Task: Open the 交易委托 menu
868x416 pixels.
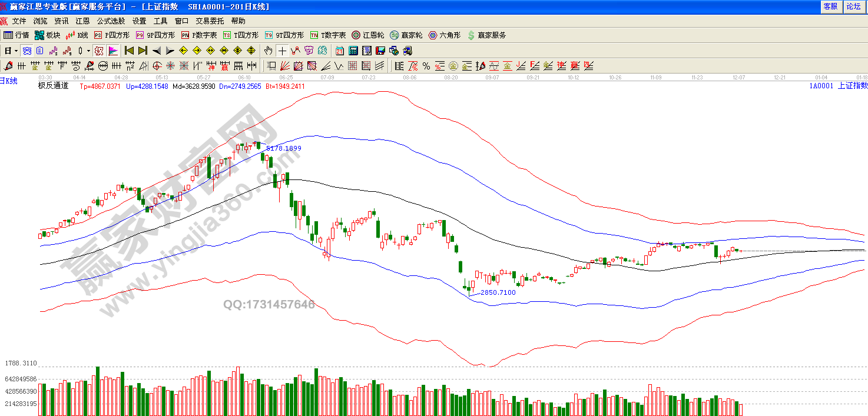Action: pos(210,21)
